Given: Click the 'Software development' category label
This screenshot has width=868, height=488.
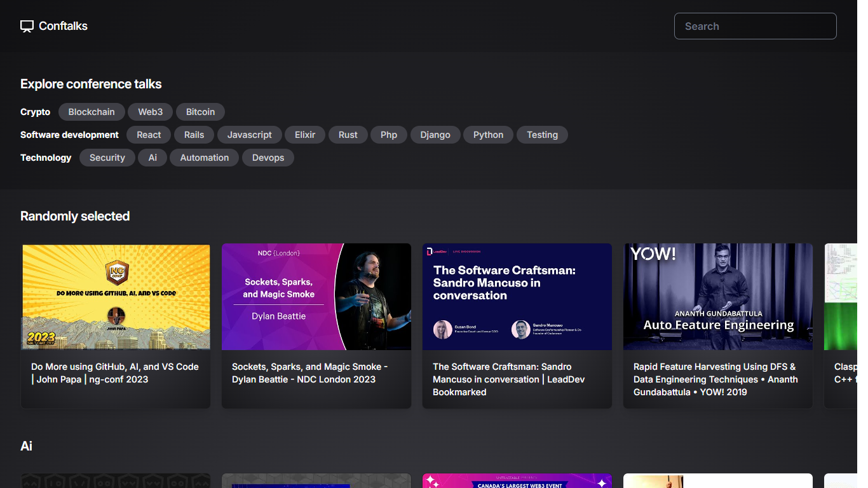Looking at the screenshot, I should click(x=69, y=135).
